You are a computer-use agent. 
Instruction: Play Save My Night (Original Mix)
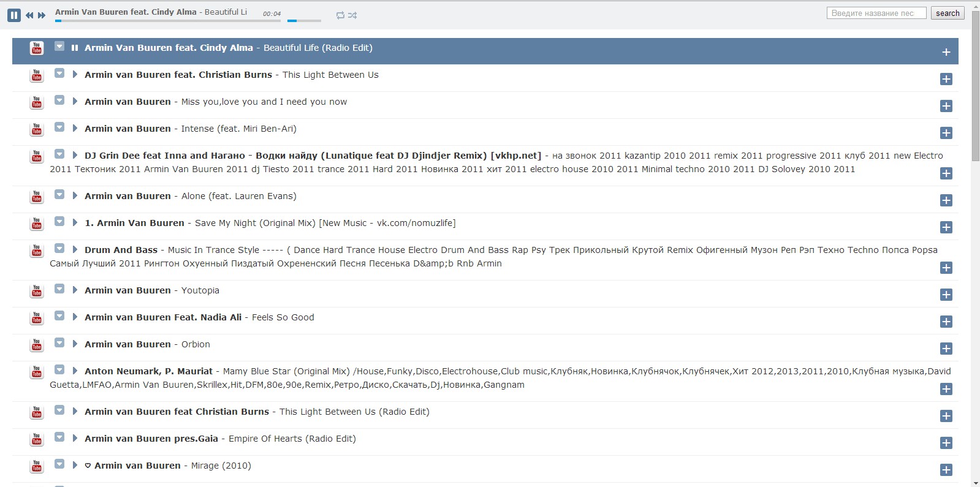(75, 223)
